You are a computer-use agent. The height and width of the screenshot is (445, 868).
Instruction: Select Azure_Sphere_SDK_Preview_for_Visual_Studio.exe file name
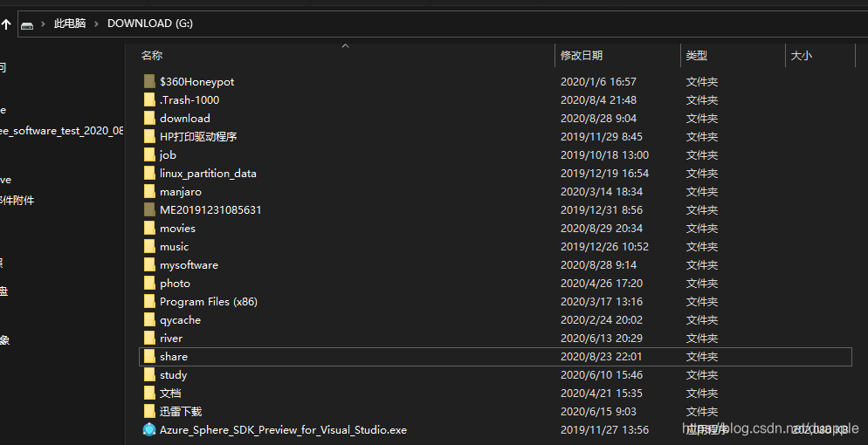point(284,429)
